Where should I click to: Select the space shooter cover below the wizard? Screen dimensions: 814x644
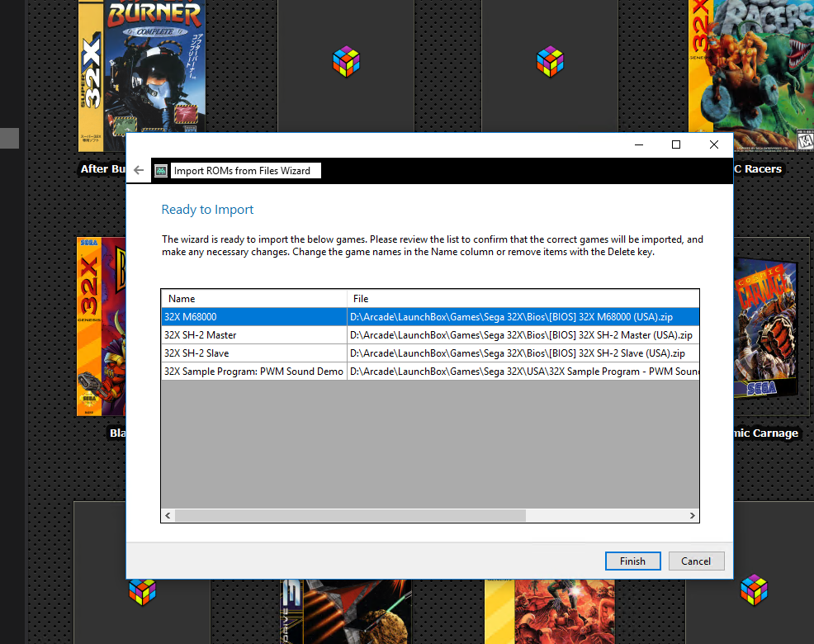pyautogui.click(x=346, y=612)
